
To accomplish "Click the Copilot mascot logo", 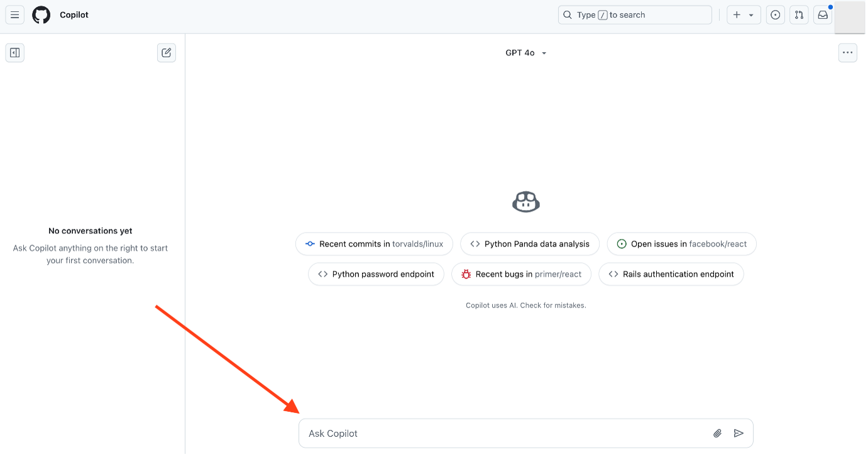I will [526, 202].
